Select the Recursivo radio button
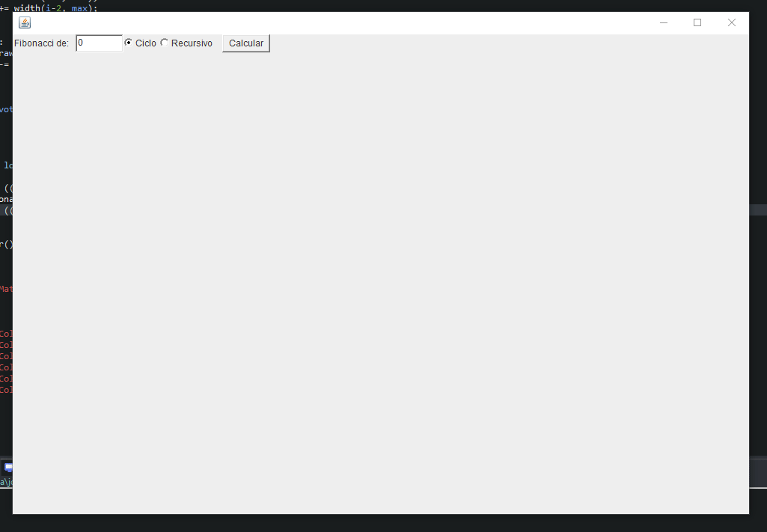 165,43
